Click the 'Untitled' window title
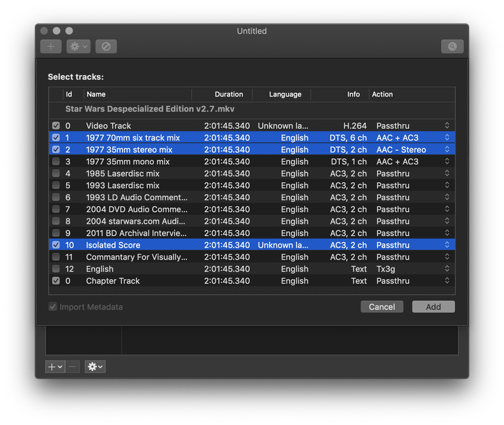 [252, 31]
